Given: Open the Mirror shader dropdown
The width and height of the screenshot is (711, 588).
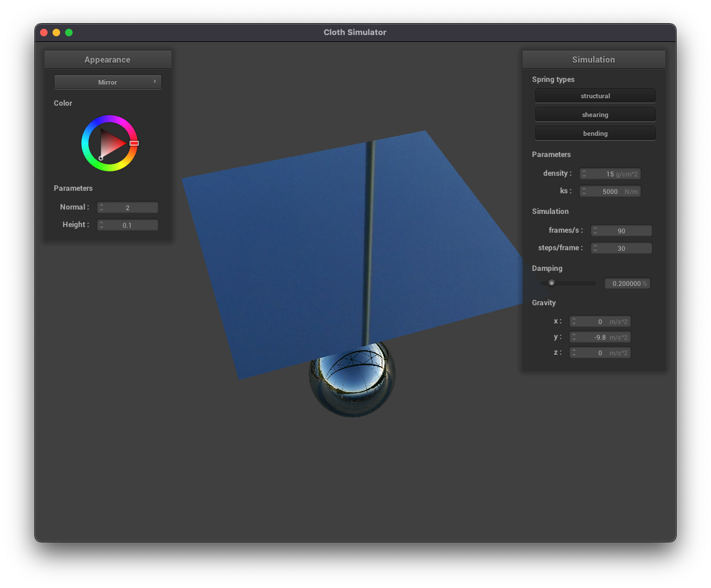Looking at the screenshot, I should [x=108, y=82].
